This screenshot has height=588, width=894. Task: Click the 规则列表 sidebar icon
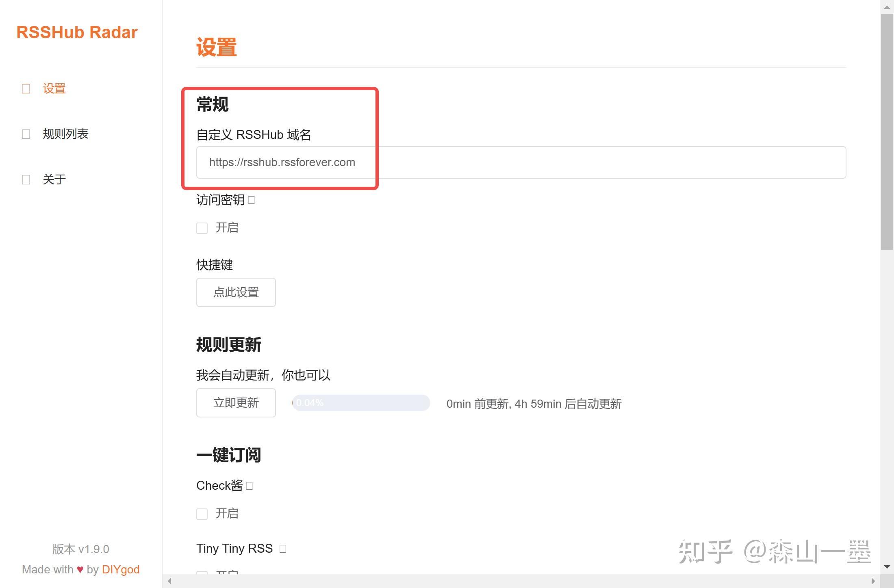[26, 134]
